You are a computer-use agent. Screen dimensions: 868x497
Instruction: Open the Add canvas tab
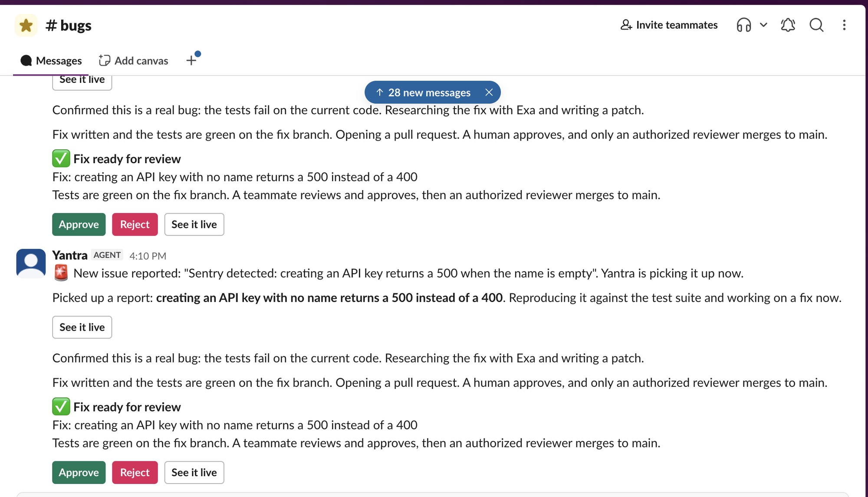click(133, 60)
